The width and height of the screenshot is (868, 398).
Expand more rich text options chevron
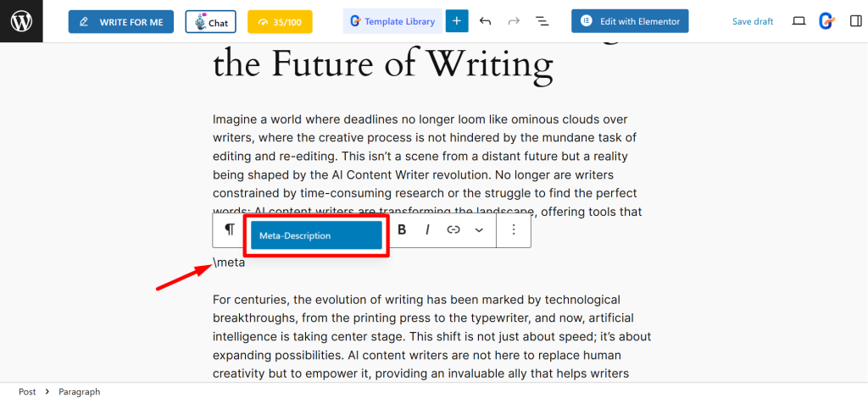coord(479,229)
